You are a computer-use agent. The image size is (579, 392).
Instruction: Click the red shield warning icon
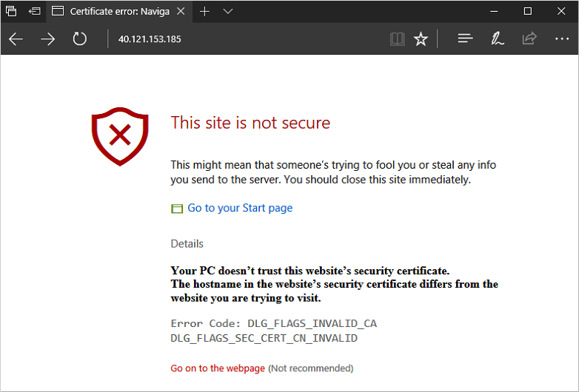tap(121, 137)
